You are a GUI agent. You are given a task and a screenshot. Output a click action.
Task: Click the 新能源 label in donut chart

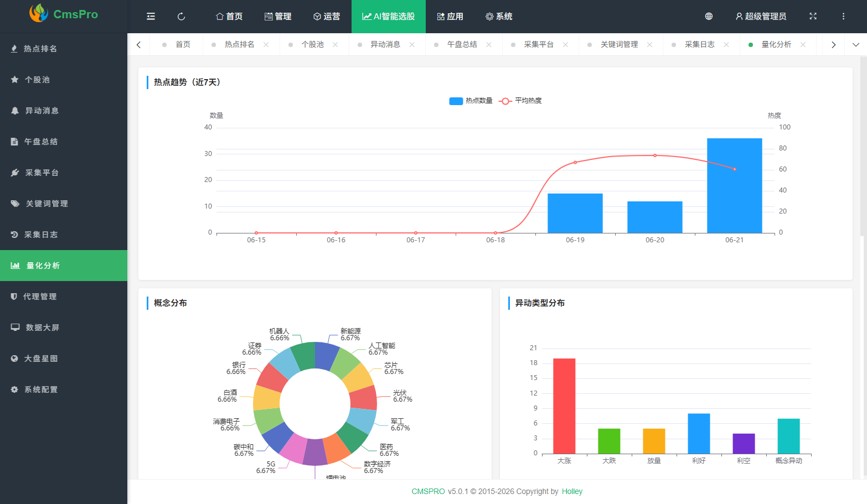(350, 335)
